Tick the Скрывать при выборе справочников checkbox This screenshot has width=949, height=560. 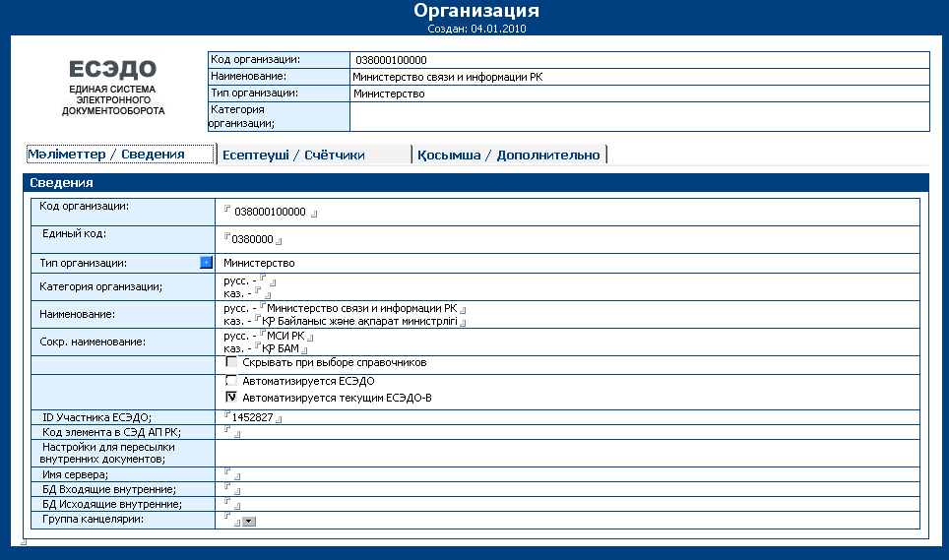point(231,362)
